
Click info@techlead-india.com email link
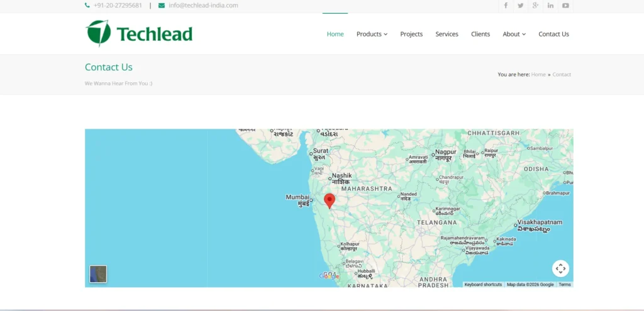203,5
